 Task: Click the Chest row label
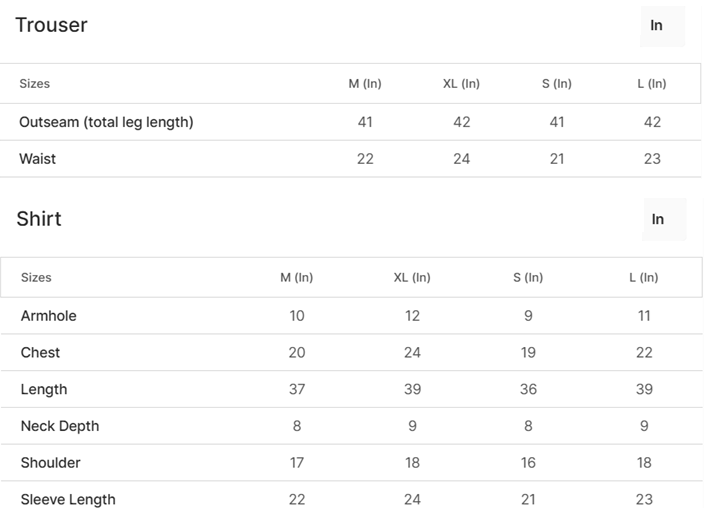(x=40, y=353)
